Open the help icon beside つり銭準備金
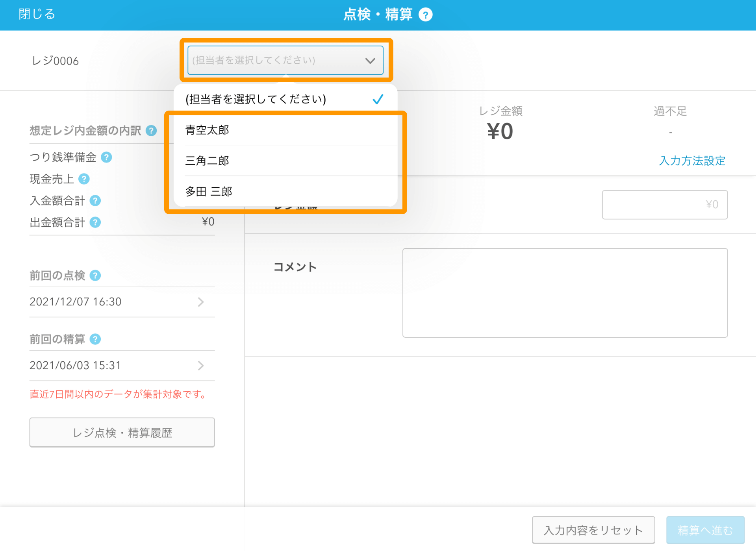The image size is (756, 551). tap(106, 157)
